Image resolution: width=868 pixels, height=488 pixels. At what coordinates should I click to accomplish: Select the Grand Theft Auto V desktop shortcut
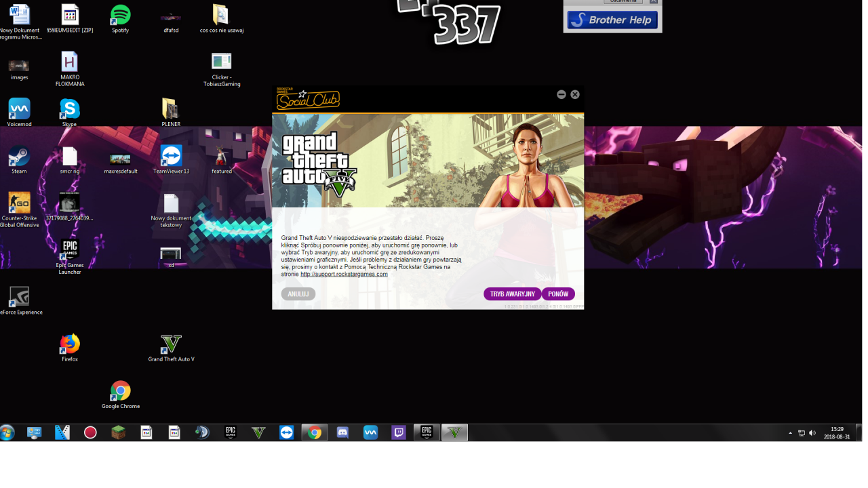[171, 346]
